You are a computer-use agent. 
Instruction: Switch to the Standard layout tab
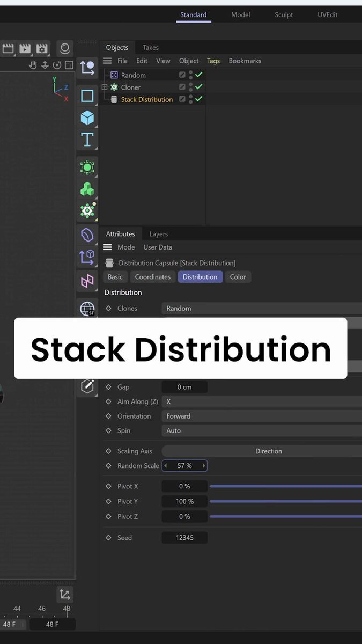point(194,14)
